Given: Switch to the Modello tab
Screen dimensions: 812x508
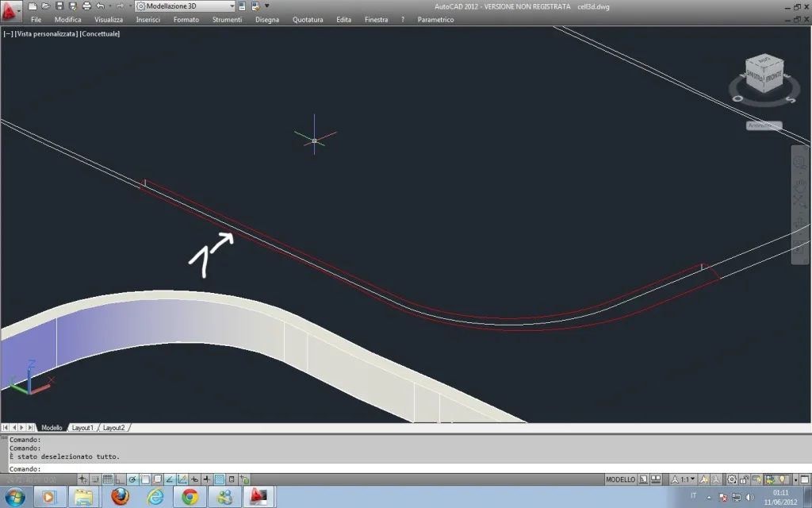Looking at the screenshot, I should point(52,428).
